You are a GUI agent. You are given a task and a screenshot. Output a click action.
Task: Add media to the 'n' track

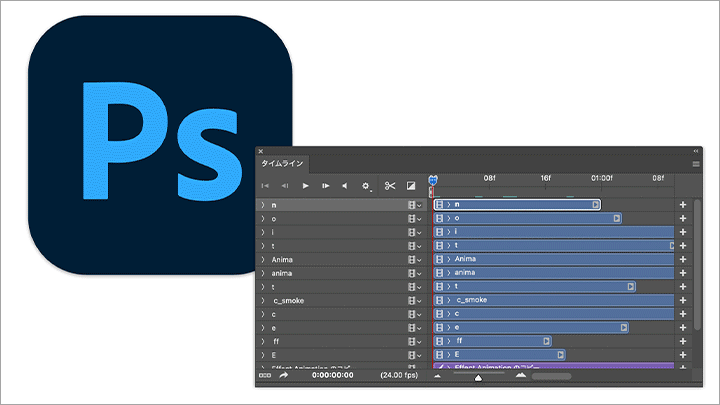click(683, 205)
